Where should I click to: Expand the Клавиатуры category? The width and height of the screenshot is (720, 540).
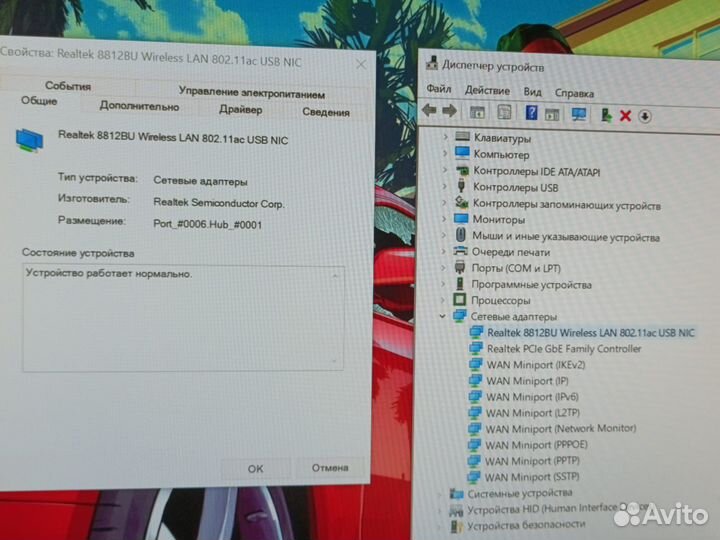(x=444, y=137)
